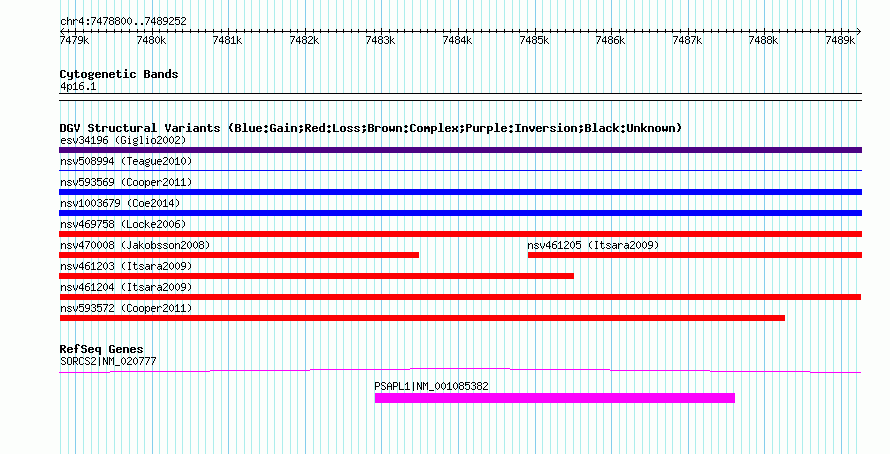Select the red nsv469758 loss bar
The image size is (890, 454).
point(460,234)
